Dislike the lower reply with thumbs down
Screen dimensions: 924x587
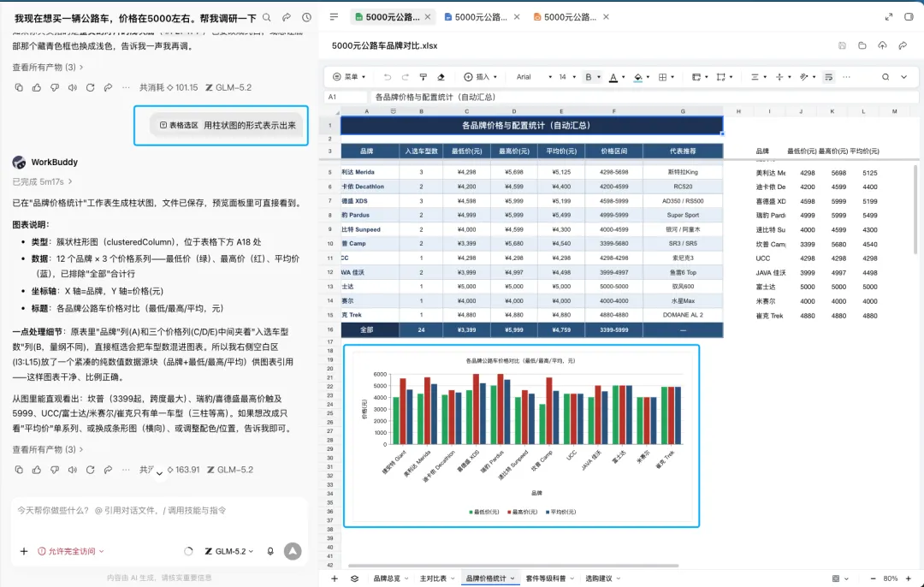[54, 470]
